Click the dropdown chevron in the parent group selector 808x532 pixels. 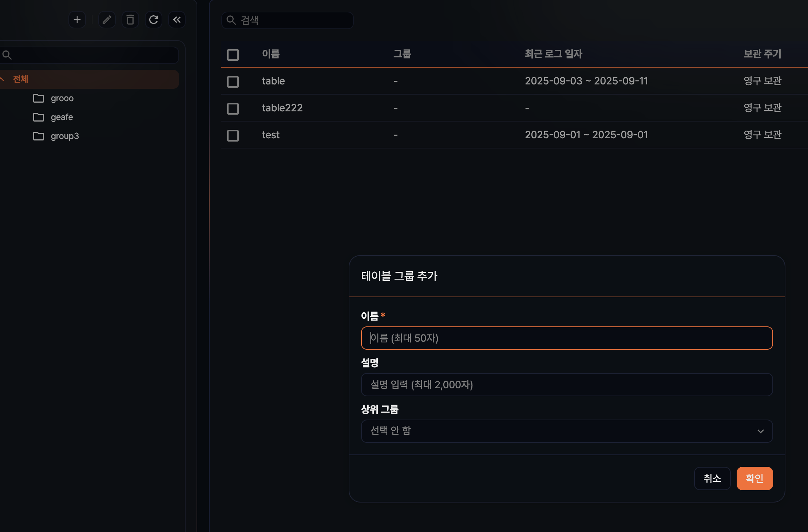761,431
